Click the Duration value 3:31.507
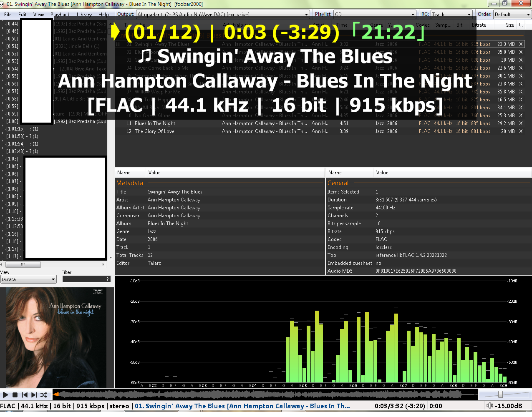This screenshot has height=417, width=532. click(x=406, y=200)
